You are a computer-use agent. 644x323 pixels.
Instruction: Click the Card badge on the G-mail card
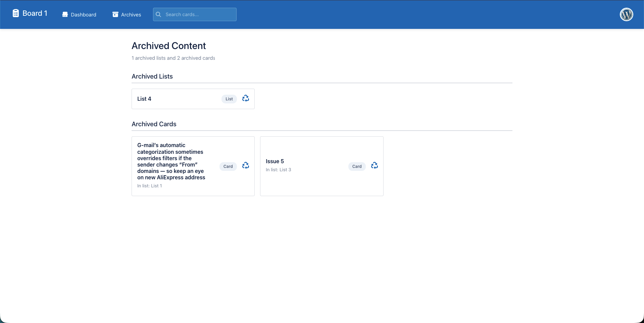(x=228, y=166)
